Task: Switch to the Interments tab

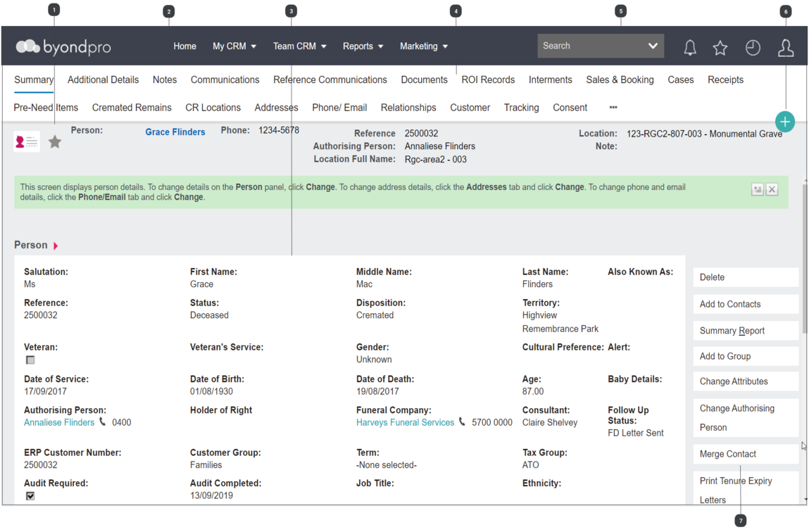Action: (550, 80)
